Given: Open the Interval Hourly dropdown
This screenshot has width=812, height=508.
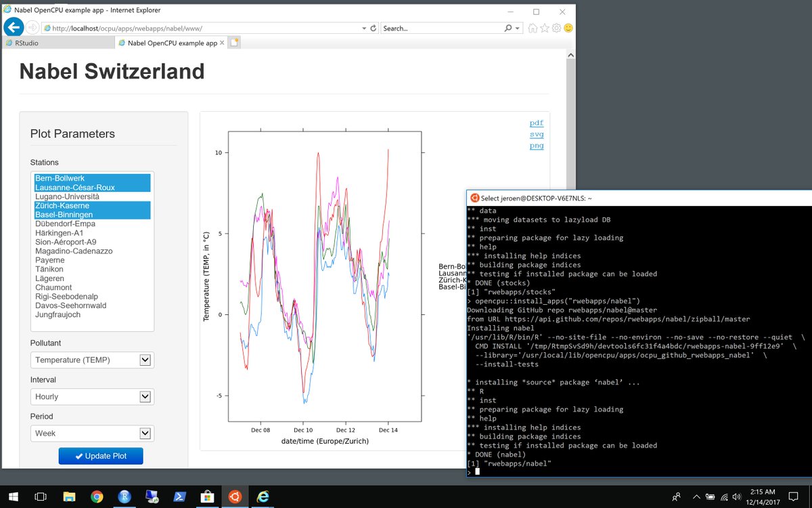Looking at the screenshot, I should 92,397.
